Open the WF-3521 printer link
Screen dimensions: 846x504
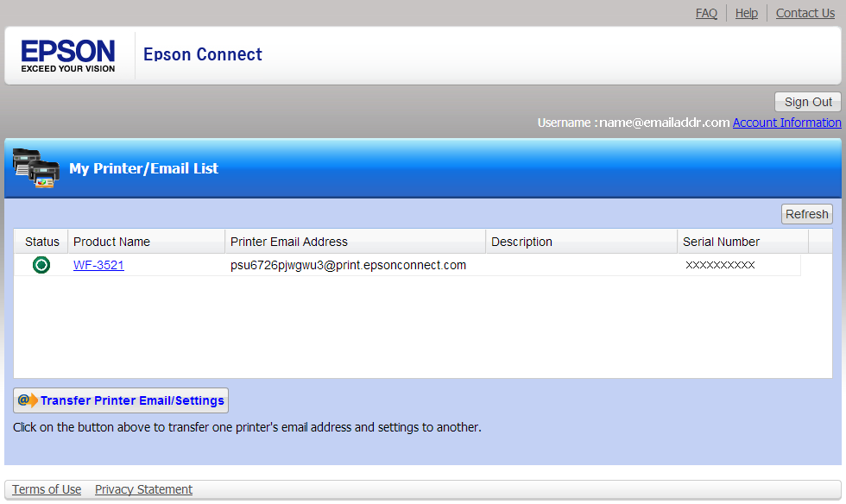(98, 266)
